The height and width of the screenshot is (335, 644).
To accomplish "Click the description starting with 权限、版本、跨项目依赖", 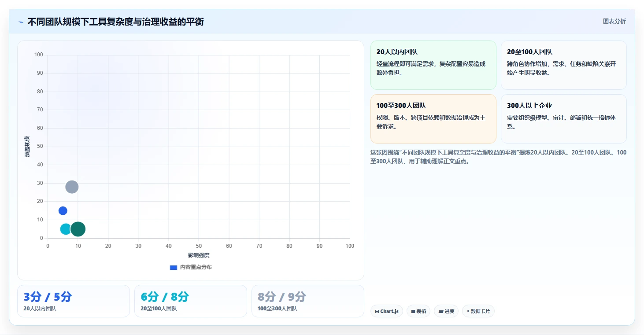I will pos(431,122).
